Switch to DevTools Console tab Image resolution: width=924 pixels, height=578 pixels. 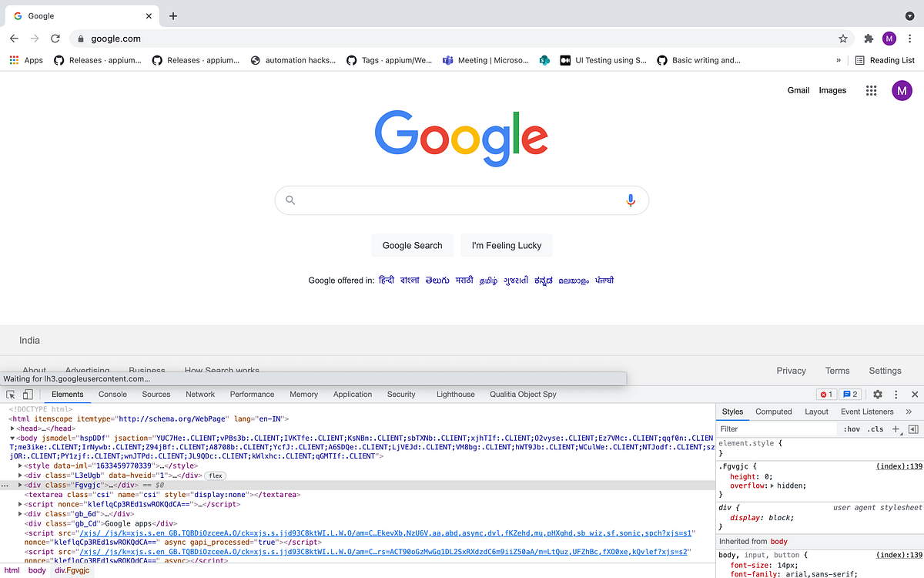[112, 394]
